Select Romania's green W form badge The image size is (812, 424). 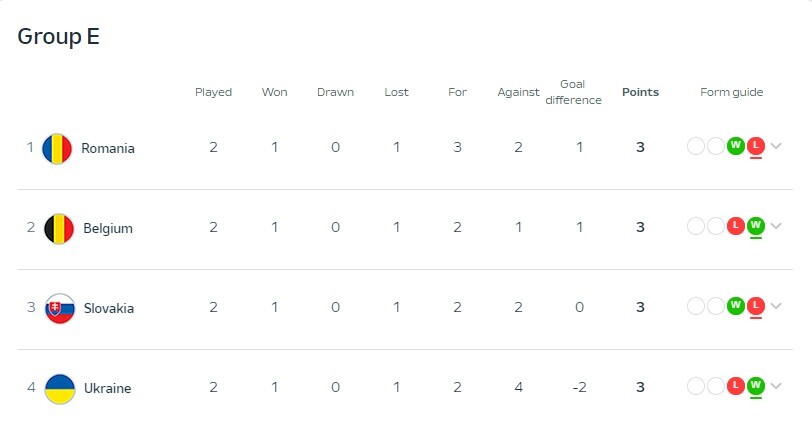735,146
